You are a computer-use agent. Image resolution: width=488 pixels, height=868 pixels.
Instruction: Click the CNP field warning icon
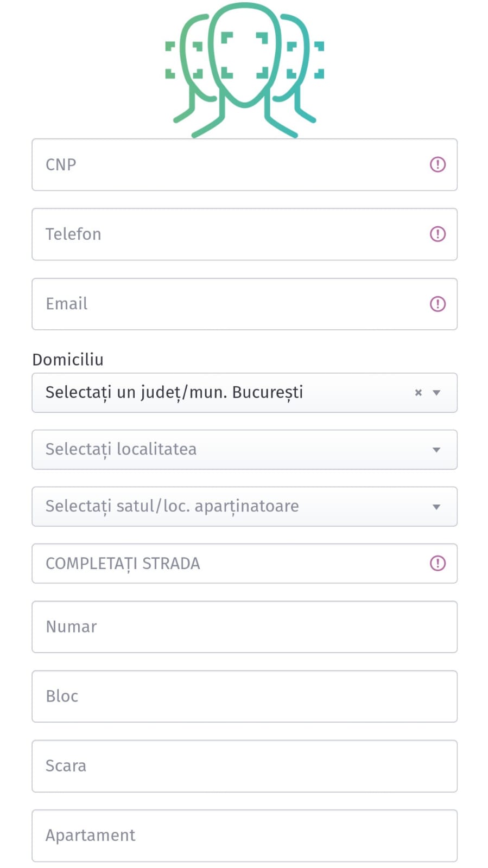(x=438, y=164)
